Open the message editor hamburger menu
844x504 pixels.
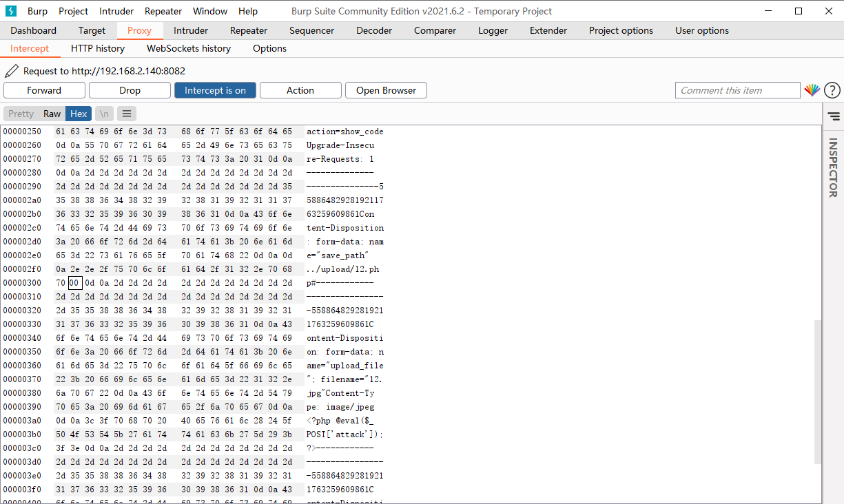[x=127, y=114]
